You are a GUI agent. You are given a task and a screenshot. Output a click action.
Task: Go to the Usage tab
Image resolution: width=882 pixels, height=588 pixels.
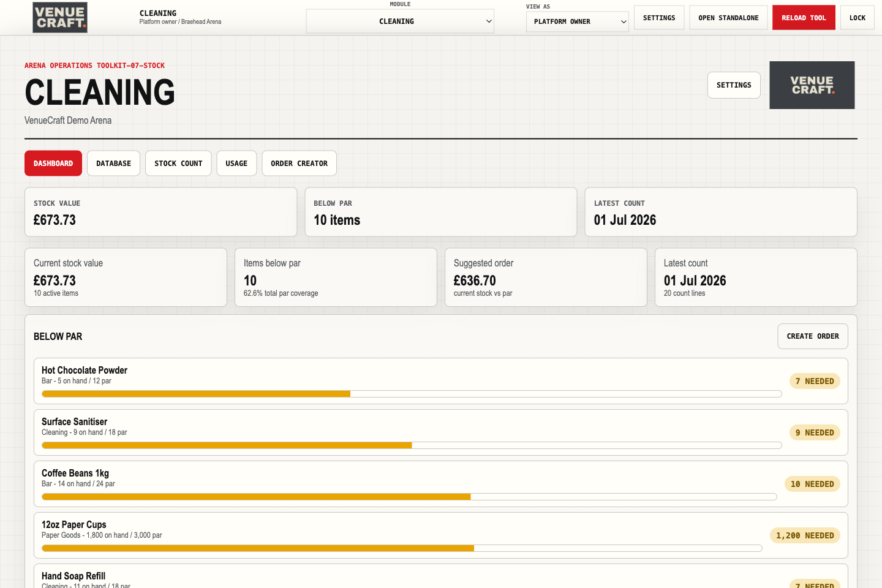point(236,164)
